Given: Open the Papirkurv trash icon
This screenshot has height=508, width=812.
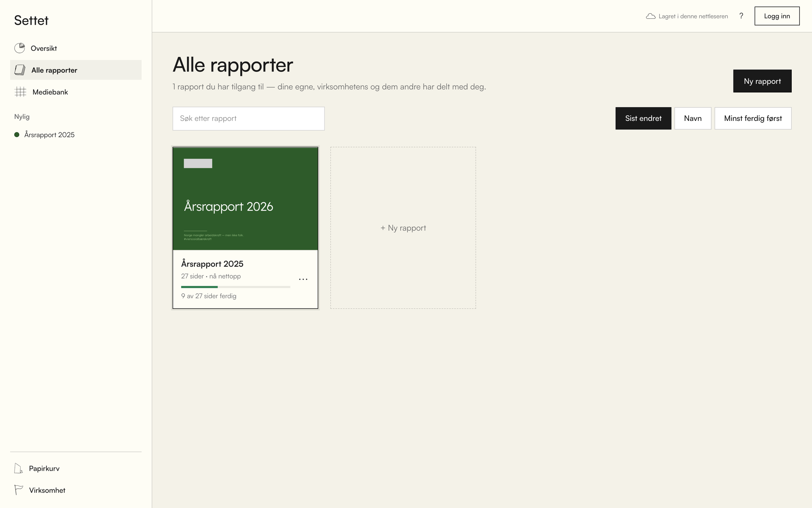Looking at the screenshot, I should (18, 468).
